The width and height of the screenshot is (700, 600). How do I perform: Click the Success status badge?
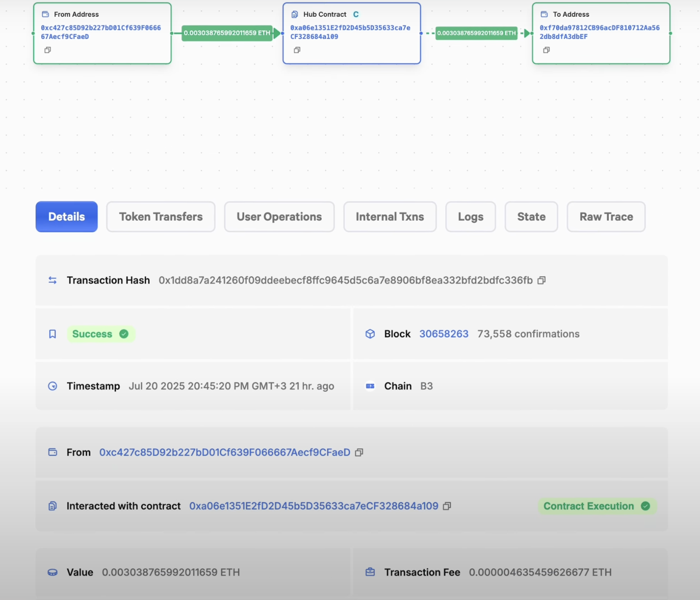pyautogui.click(x=101, y=334)
